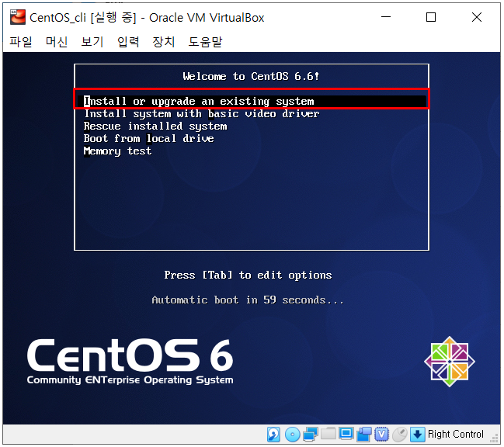Click the video capture status icon

[x=364, y=435]
